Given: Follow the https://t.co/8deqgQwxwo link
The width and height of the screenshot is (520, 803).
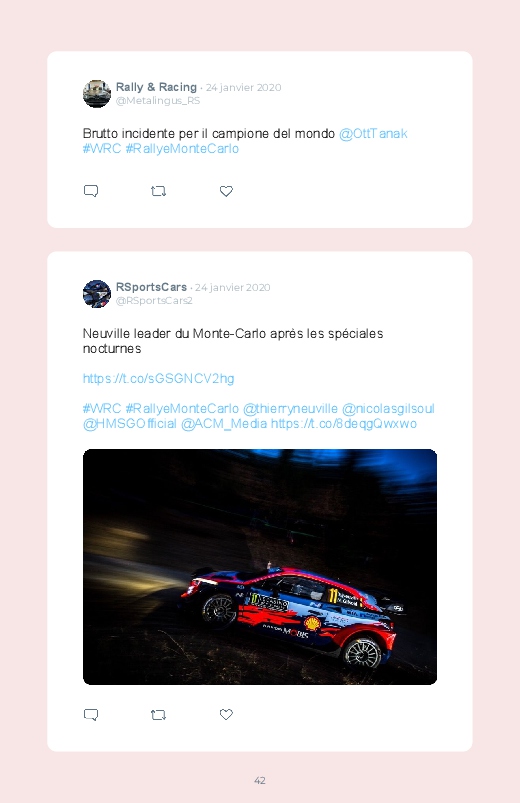Looking at the screenshot, I should point(344,424).
